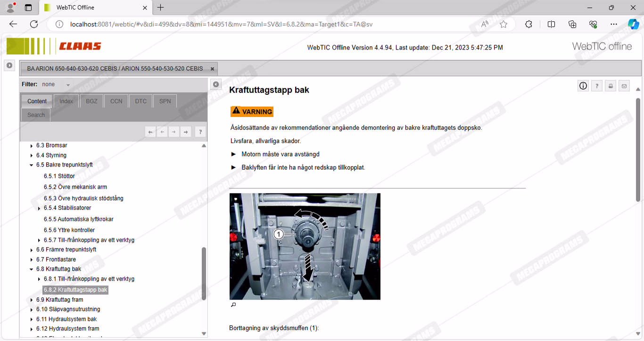The width and height of the screenshot is (644, 341).
Task: Select the Search tab
Action: 36,115
